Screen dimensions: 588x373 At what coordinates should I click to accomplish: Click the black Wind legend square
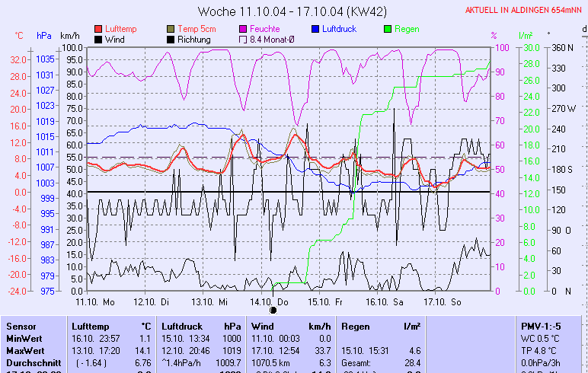point(98,39)
